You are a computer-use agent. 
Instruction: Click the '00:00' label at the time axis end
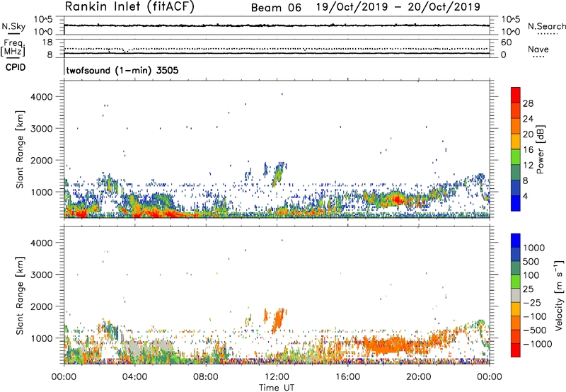[x=490, y=377]
